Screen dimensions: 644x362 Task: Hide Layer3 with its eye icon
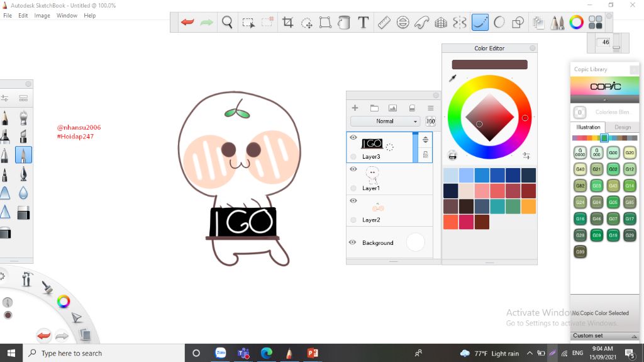[353, 137]
